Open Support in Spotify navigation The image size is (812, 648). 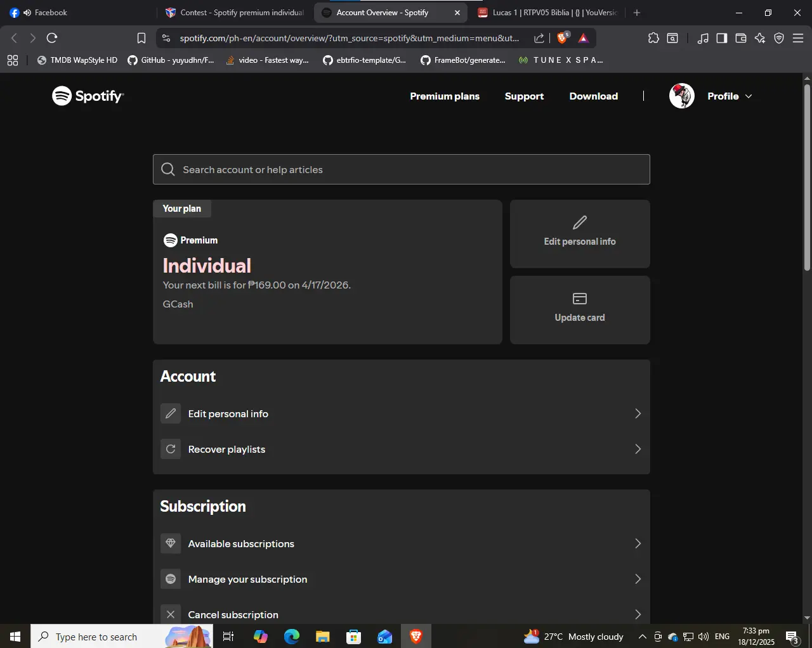click(524, 96)
